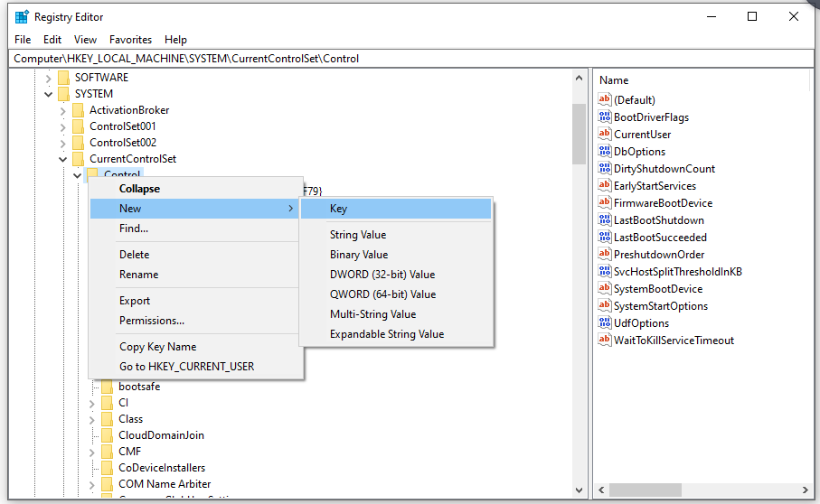Collapse the SYSTEM key
Screen dimensions: 820x504
point(49,94)
